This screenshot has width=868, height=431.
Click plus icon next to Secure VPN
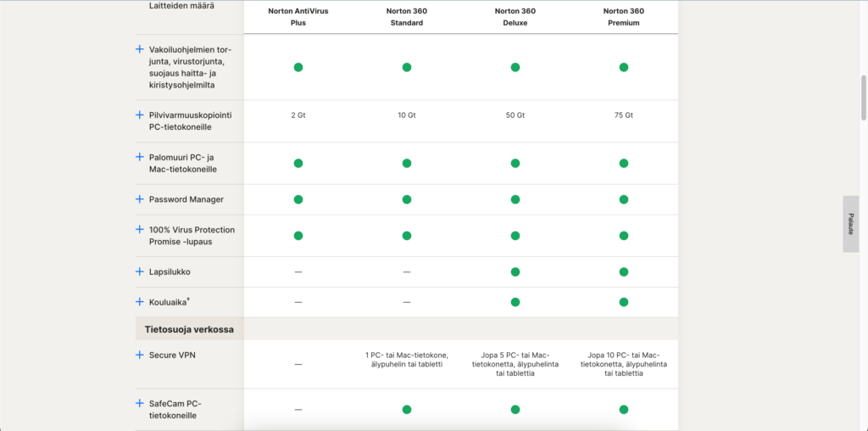[x=140, y=355]
